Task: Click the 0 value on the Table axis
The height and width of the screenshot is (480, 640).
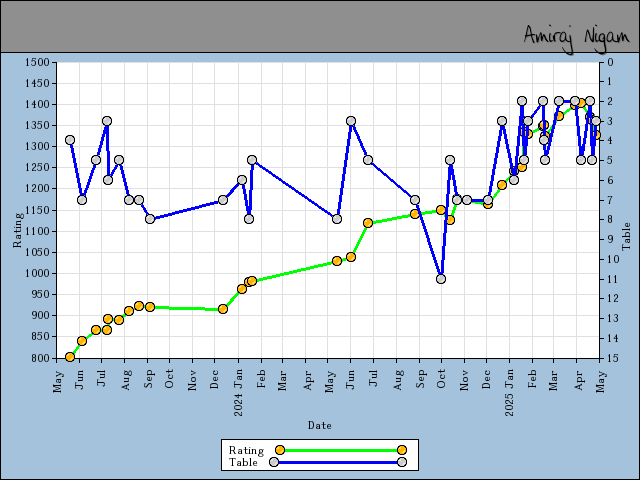Action: click(611, 62)
